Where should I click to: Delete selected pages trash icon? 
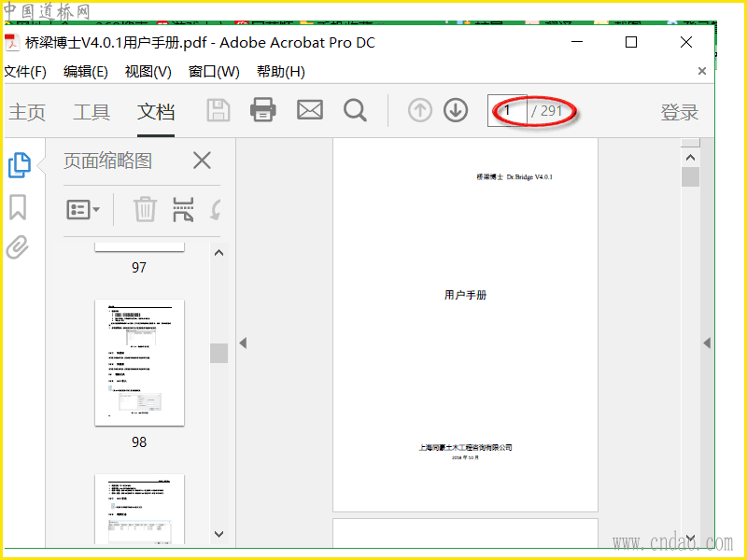[145, 209]
